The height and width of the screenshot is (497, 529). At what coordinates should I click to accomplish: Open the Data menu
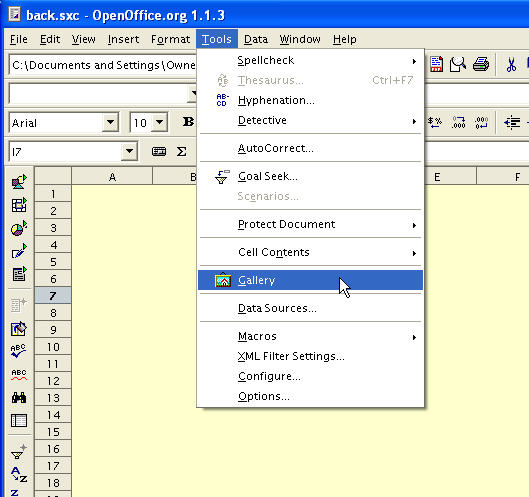pyautogui.click(x=256, y=39)
